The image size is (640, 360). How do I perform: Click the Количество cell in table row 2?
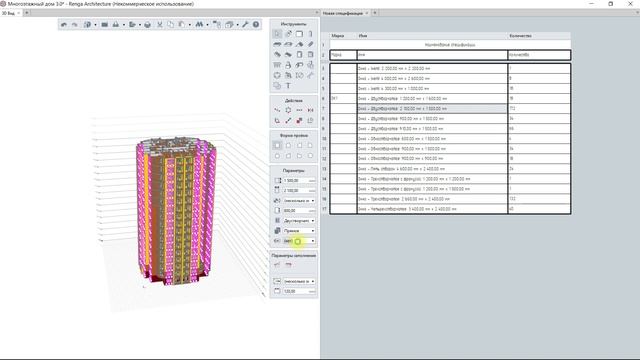(x=539, y=55)
